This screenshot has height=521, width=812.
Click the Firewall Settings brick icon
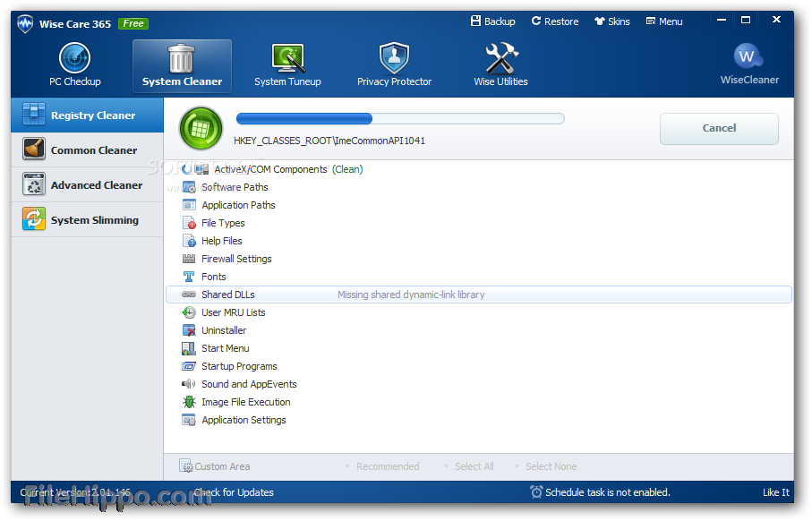189,259
